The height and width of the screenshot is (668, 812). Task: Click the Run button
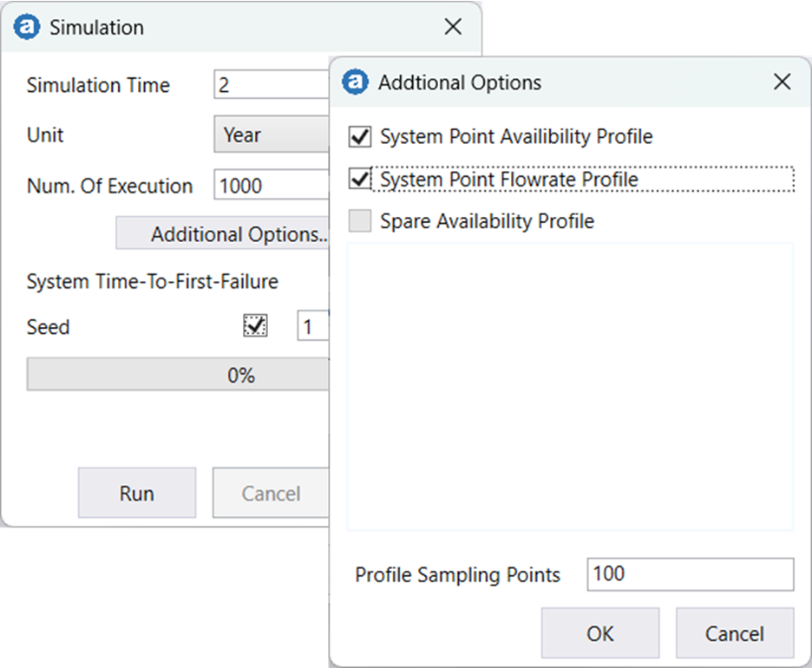[x=136, y=492]
